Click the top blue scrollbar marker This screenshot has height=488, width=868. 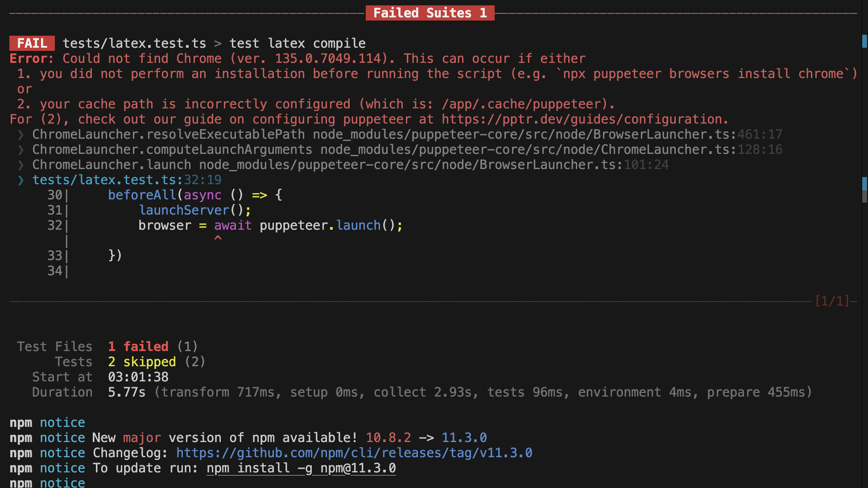coord(864,41)
